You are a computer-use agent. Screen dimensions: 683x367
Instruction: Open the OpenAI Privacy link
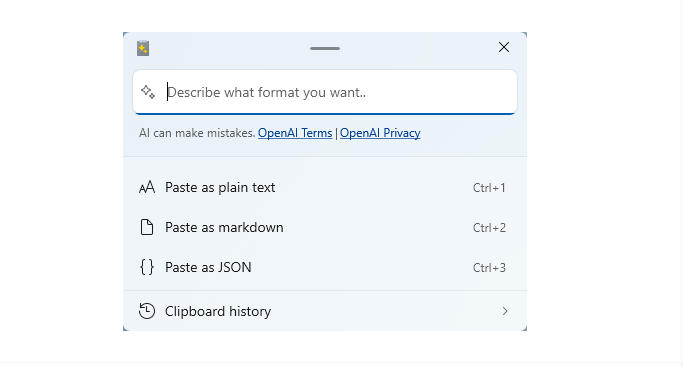380,133
